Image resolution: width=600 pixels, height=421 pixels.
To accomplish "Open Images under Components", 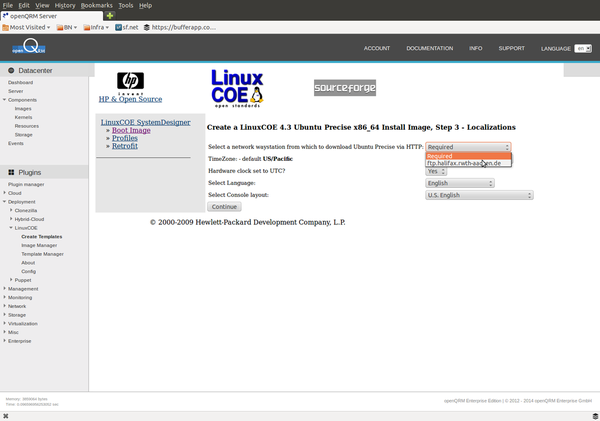I will pyautogui.click(x=23, y=108).
